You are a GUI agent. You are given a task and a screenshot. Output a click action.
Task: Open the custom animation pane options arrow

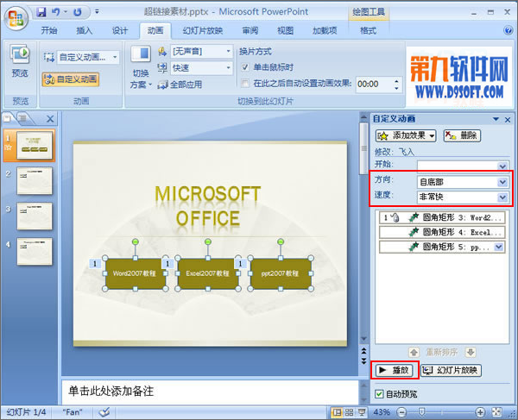point(496,119)
